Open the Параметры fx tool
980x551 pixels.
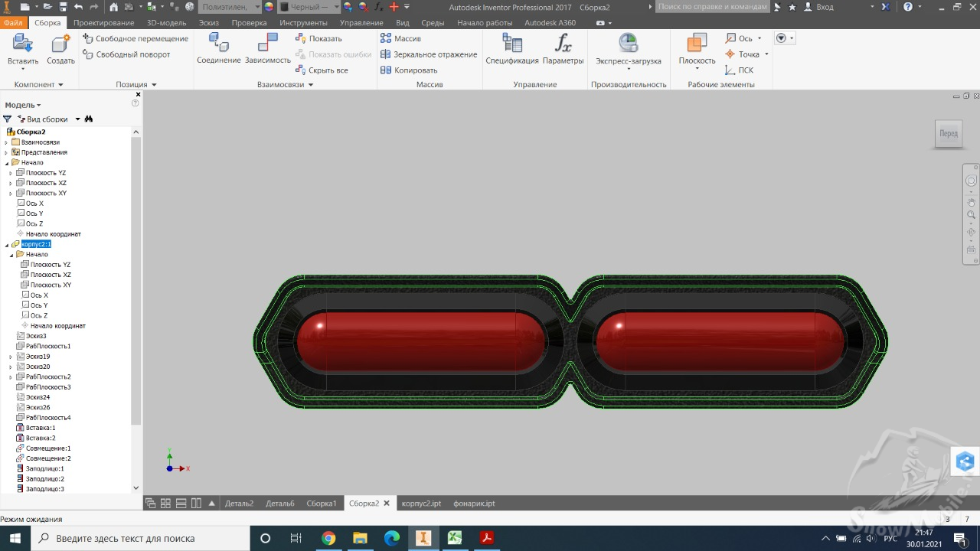click(x=563, y=51)
